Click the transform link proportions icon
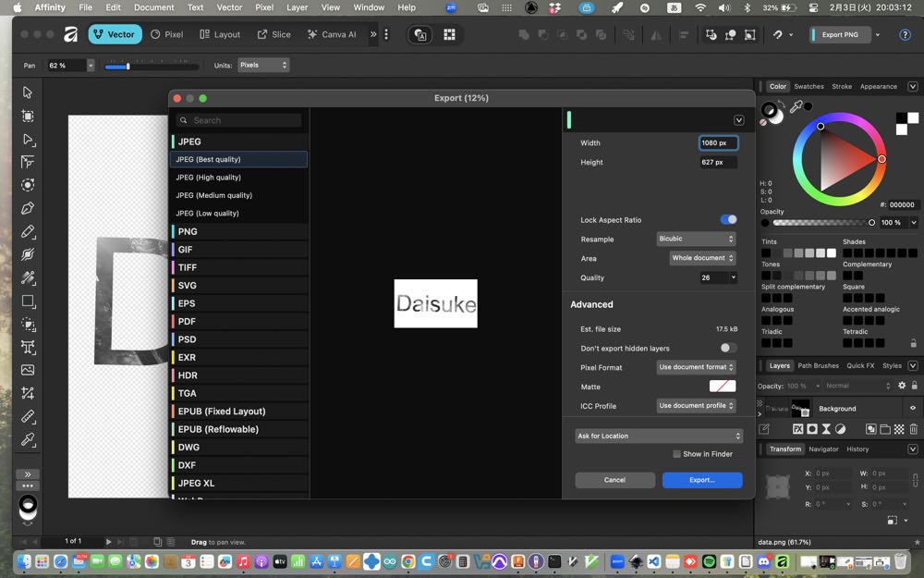 [915, 479]
